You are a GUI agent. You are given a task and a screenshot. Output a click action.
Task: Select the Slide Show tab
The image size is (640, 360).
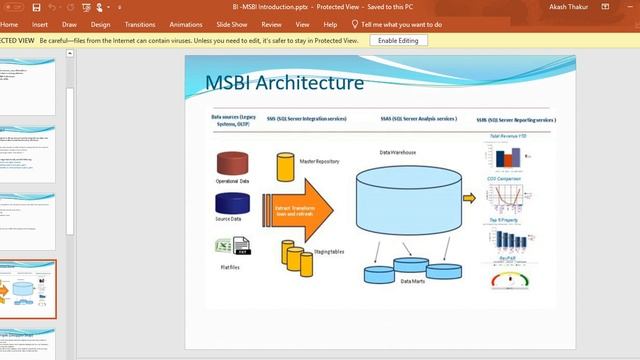point(232,24)
